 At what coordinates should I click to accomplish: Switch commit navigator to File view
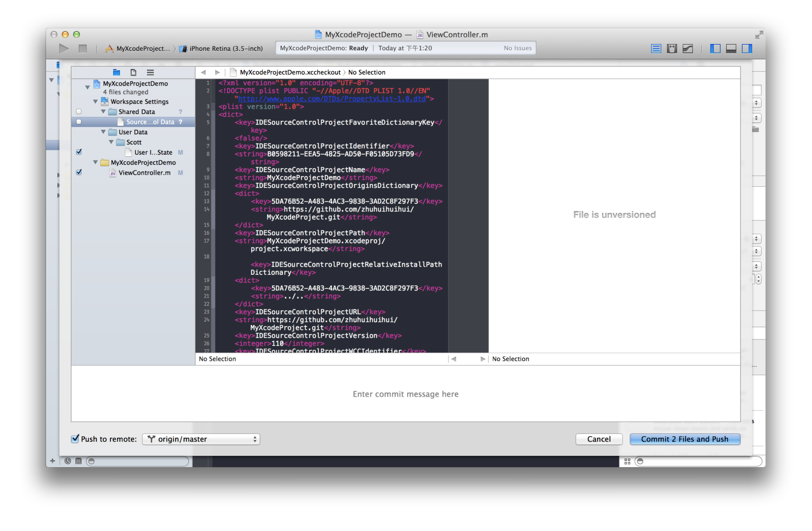(133, 72)
